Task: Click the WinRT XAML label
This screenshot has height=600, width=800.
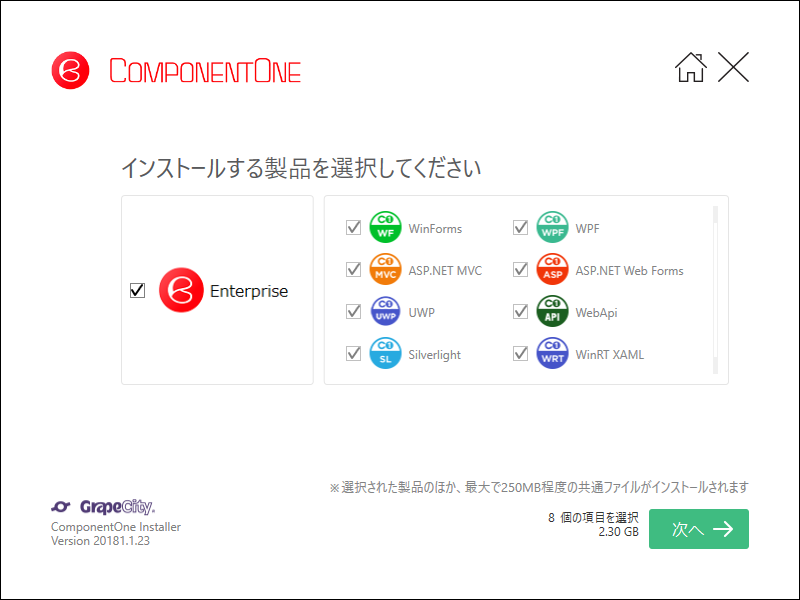Action: pyautogui.click(x=610, y=355)
